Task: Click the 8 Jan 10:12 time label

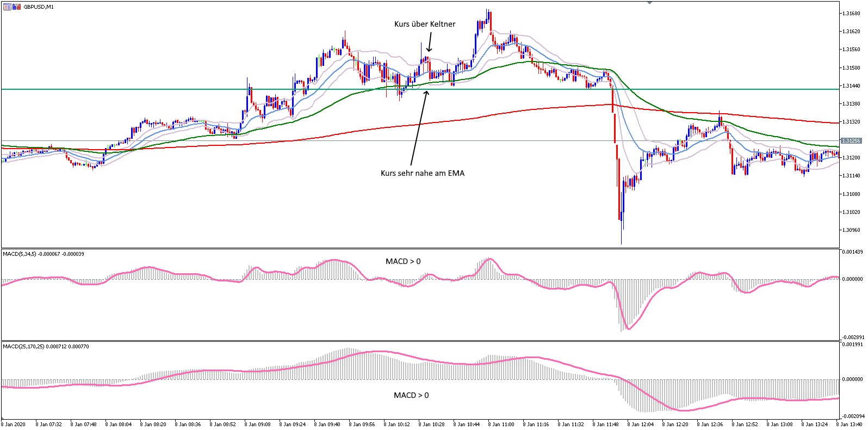Action: pyautogui.click(x=397, y=424)
